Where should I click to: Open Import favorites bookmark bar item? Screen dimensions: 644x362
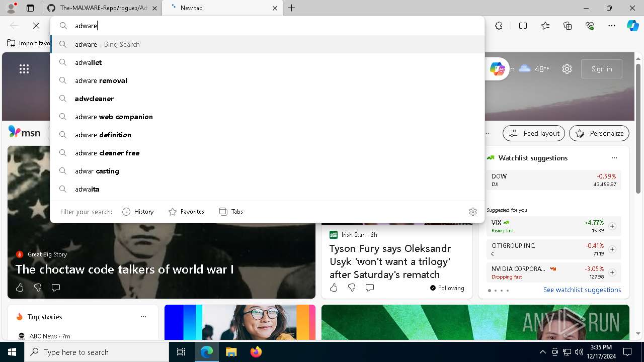[29, 43]
